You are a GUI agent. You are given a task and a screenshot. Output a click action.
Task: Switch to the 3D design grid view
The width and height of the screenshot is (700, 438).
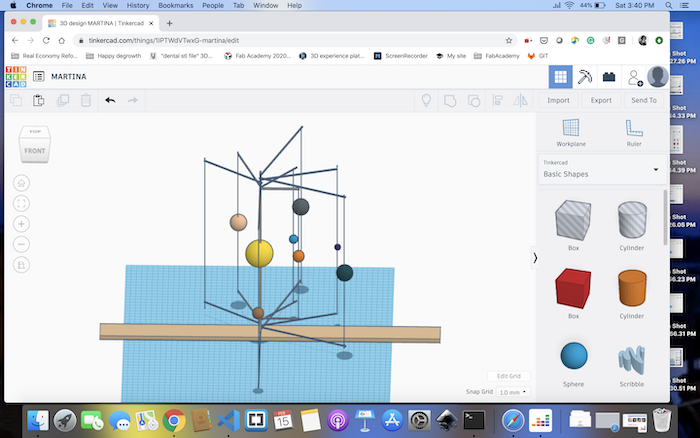pyautogui.click(x=560, y=77)
